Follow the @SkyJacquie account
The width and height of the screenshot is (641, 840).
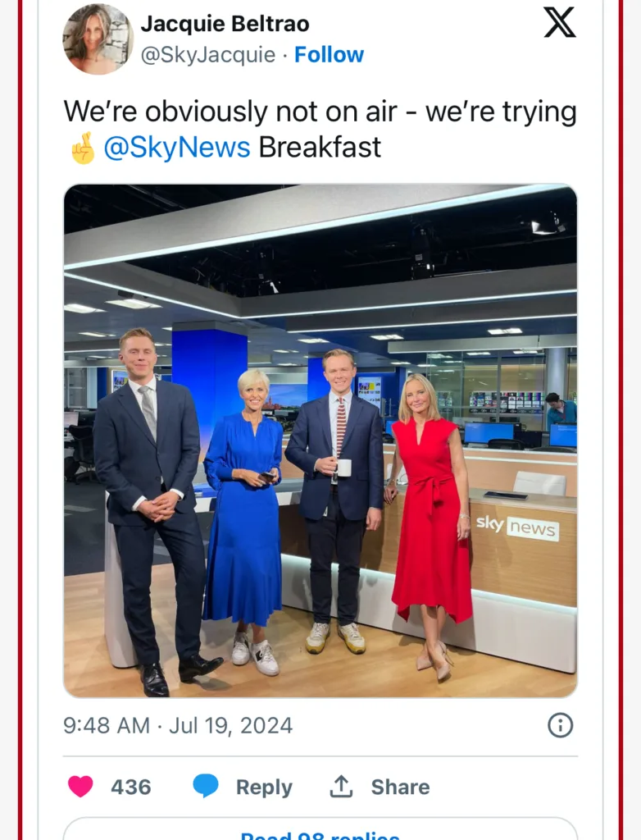(x=329, y=55)
